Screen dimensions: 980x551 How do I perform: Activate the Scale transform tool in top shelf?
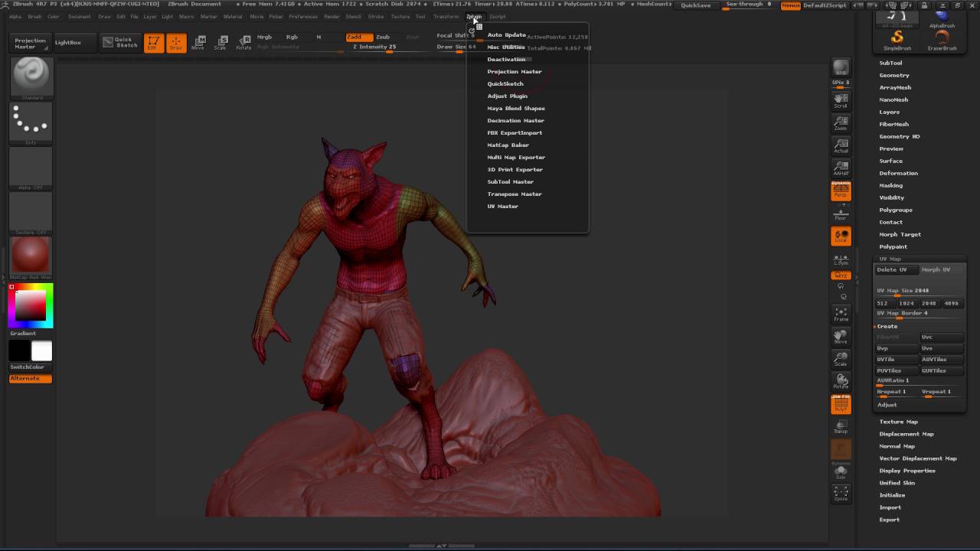pos(220,43)
